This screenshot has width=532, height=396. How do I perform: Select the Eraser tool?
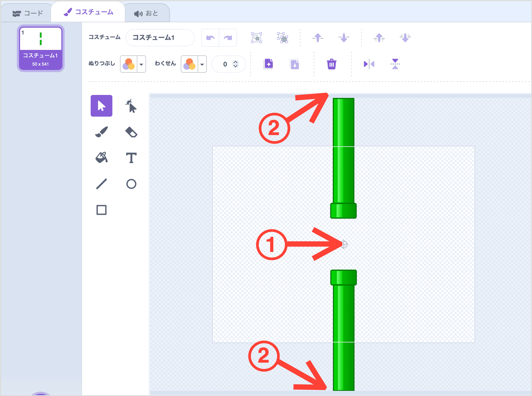coord(131,132)
